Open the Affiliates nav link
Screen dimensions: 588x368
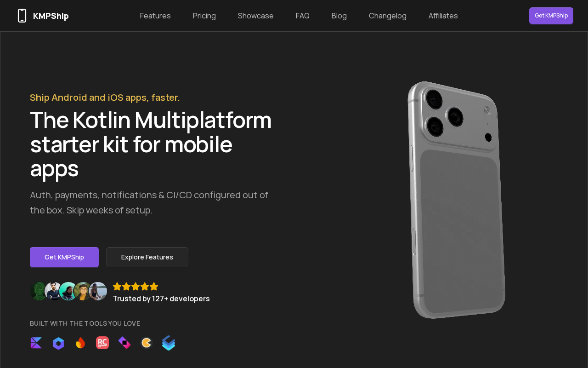[443, 16]
